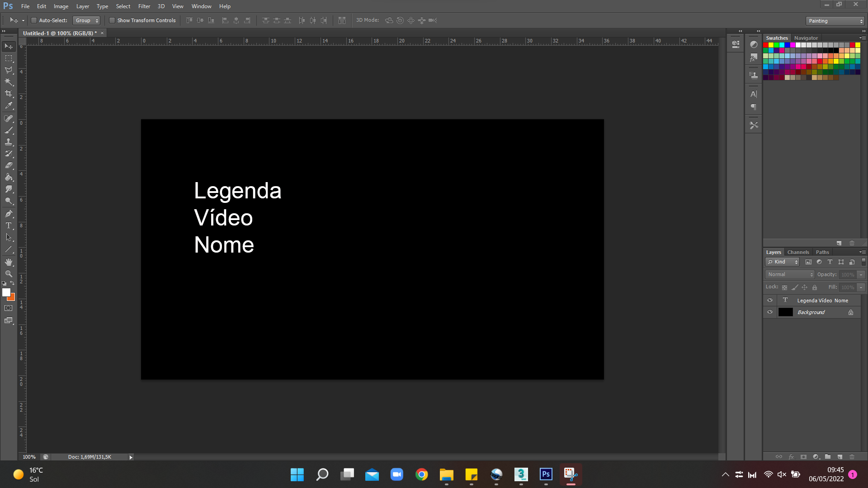Select the Pen tool
Image resolution: width=868 pixels, height=488 pixels.
[9, 213]
